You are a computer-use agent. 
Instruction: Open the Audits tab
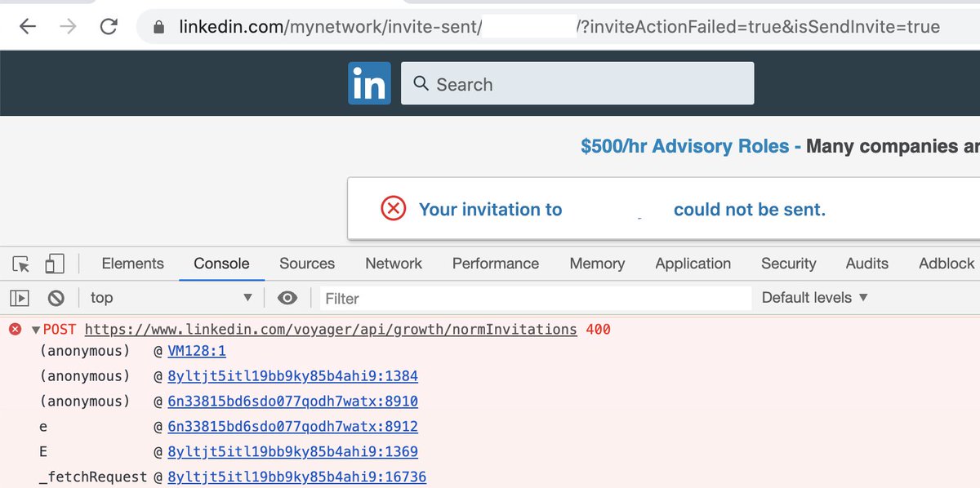coord(866,264)
